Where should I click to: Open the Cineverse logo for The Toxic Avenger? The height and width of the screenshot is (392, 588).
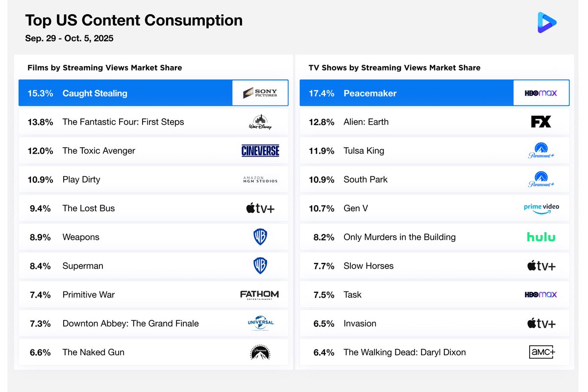260,151
